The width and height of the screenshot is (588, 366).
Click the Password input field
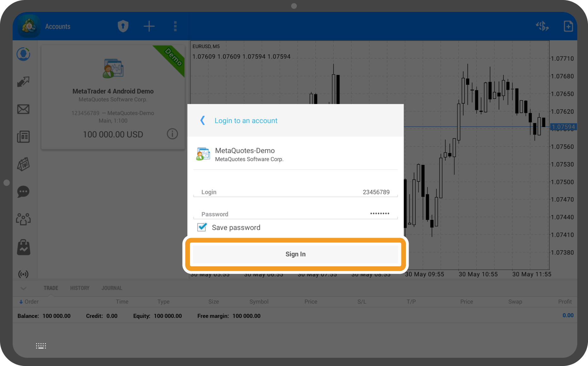pyautogui.click(x=295, y=214)
